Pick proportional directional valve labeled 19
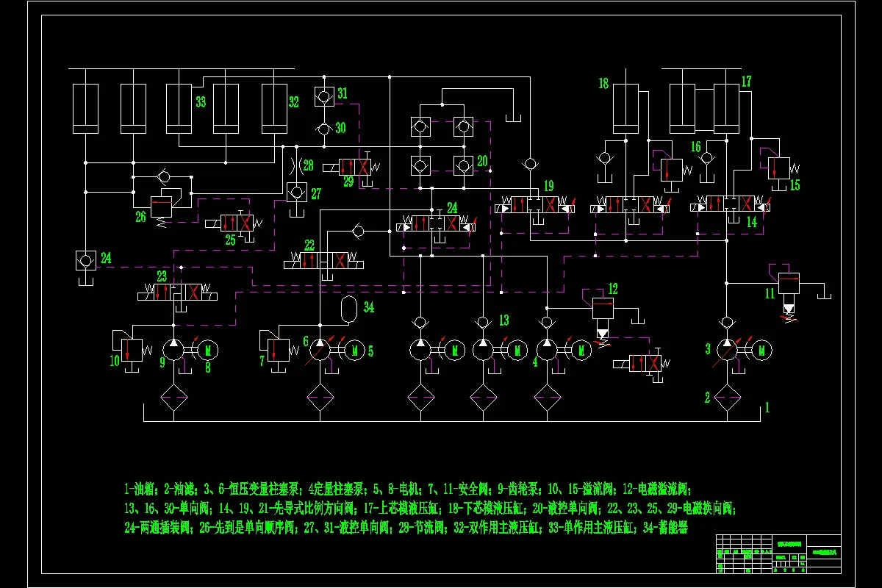Screen dimensions: 882x588 [x=535, y=206]
